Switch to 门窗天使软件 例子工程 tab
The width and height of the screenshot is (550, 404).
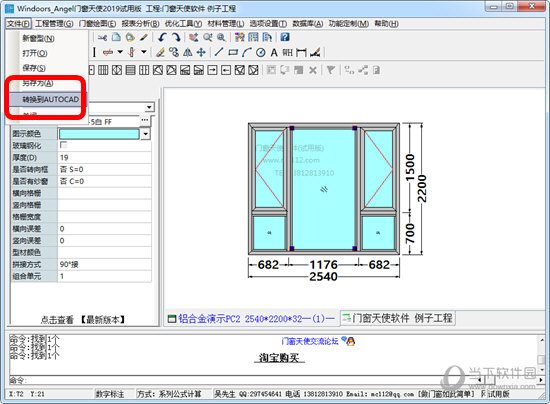[x=397, y=318]
